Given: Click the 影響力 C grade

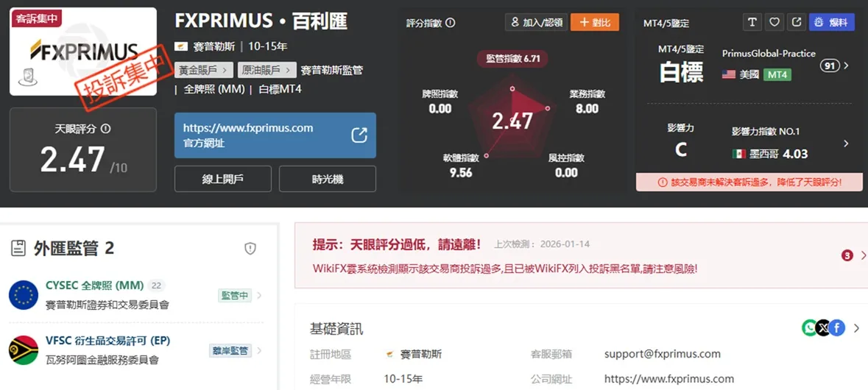Looking at the screenshot, I should [681, 149].
